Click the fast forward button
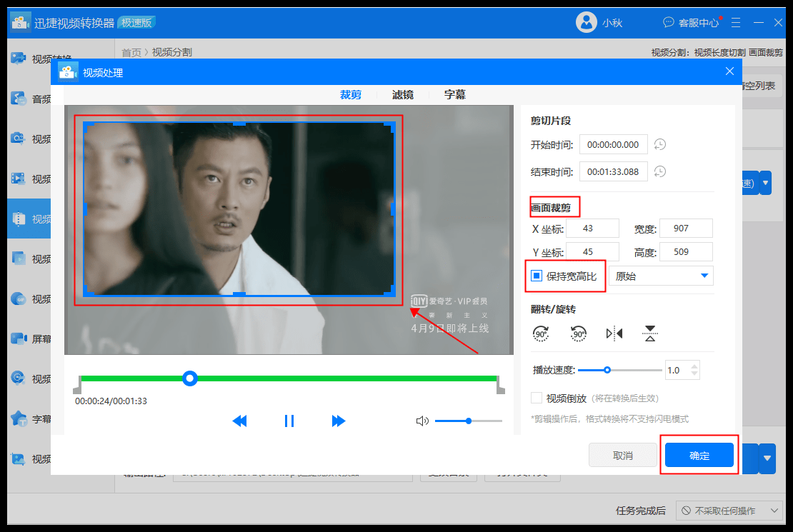 pos(339,421)
